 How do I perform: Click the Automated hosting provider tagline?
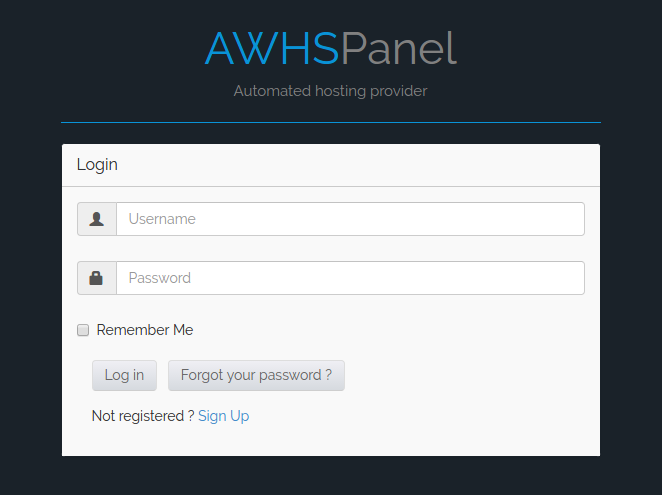(330, 91)
